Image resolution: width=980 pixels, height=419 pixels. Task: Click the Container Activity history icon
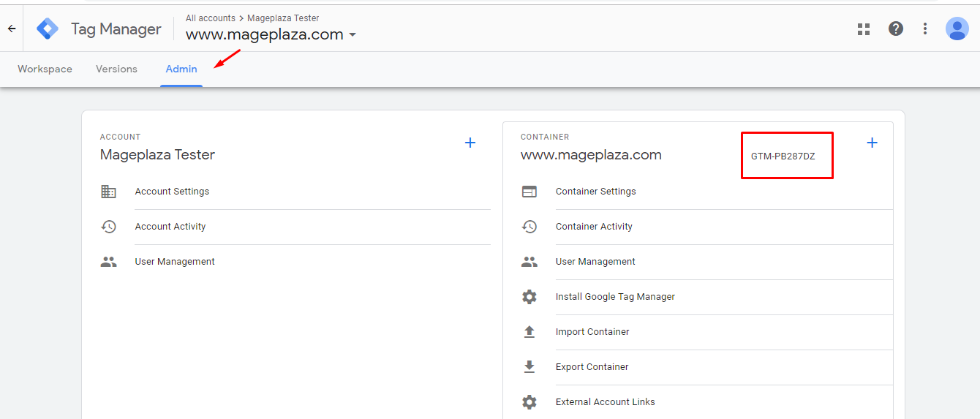point(529,227)
